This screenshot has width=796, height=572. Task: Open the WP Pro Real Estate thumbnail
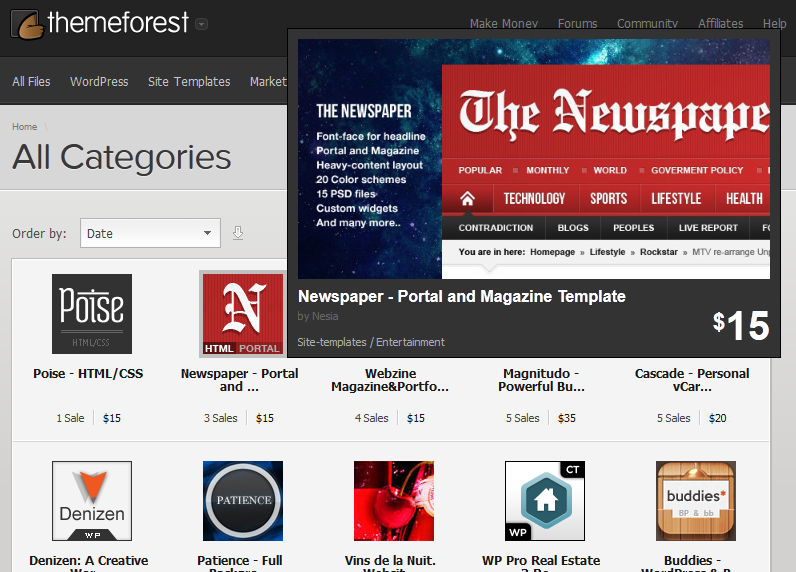545,501
